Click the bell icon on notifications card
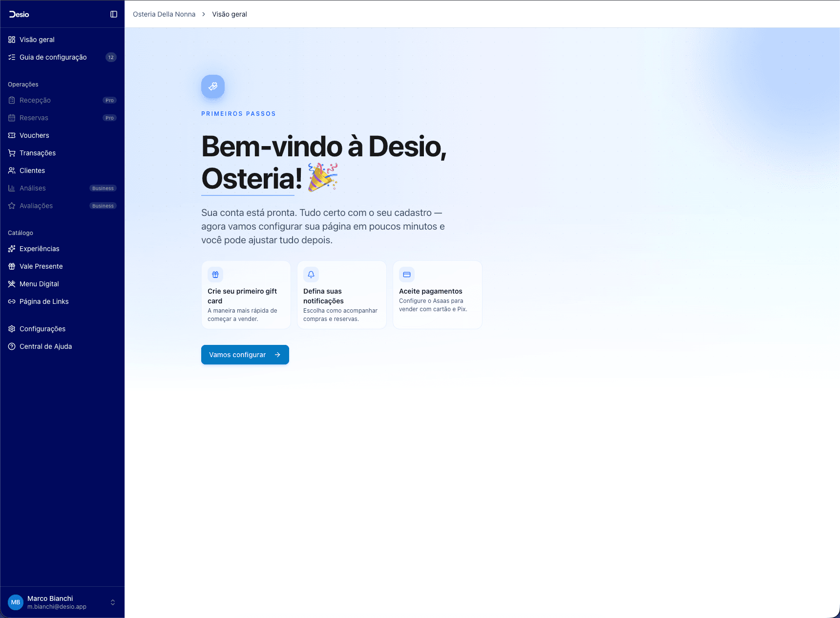Screen dimensions: 840x618 click(x=311, y=275)
